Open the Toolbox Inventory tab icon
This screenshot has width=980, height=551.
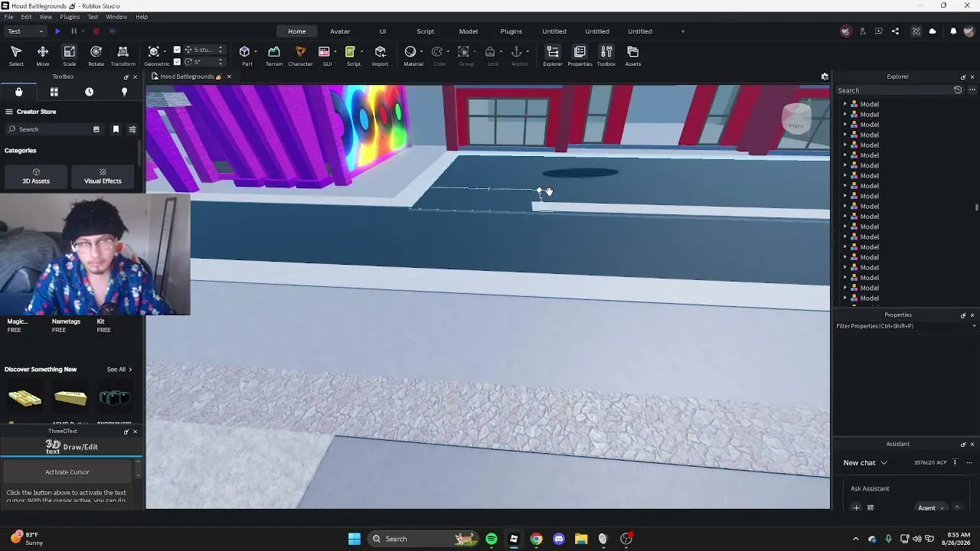54,92
